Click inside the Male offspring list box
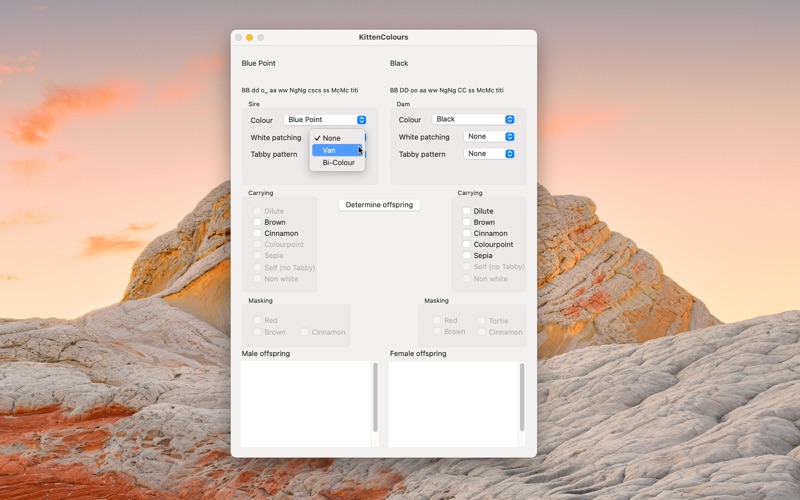 pyautogui.click(x=306, y=404)
